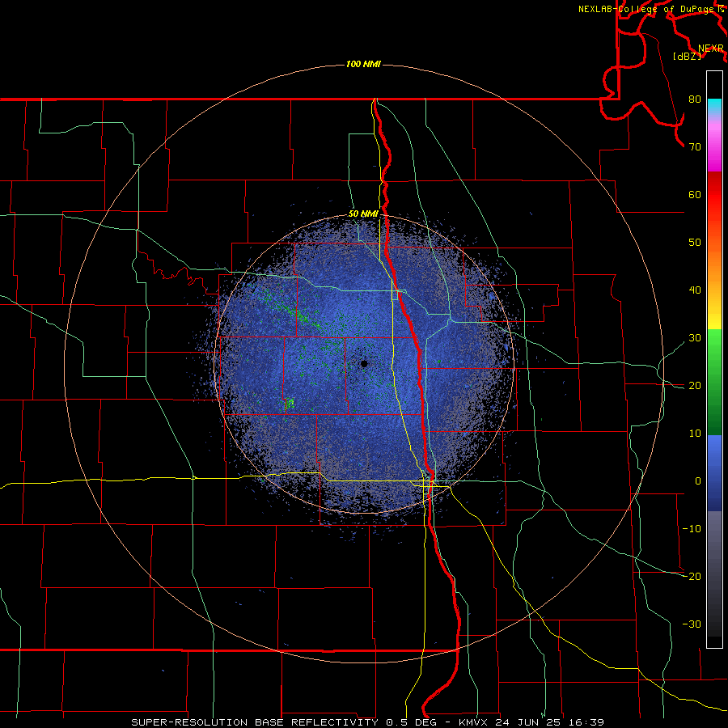728x728 pixels.
Task: Click the -30 value on the color scale
Action: (x=692, y=624)
